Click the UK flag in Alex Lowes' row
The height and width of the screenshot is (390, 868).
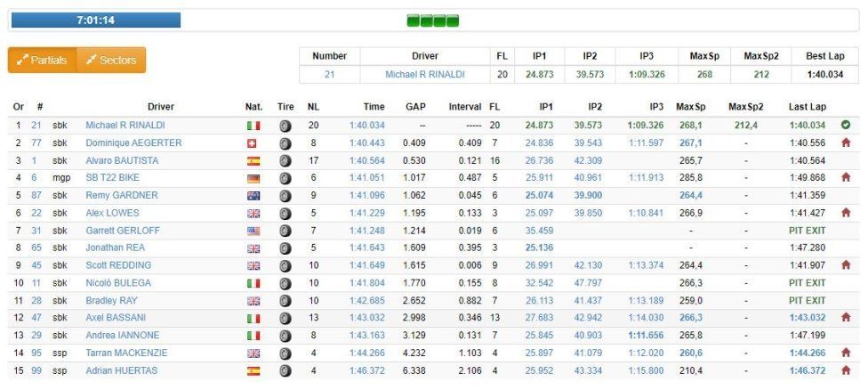253,214
